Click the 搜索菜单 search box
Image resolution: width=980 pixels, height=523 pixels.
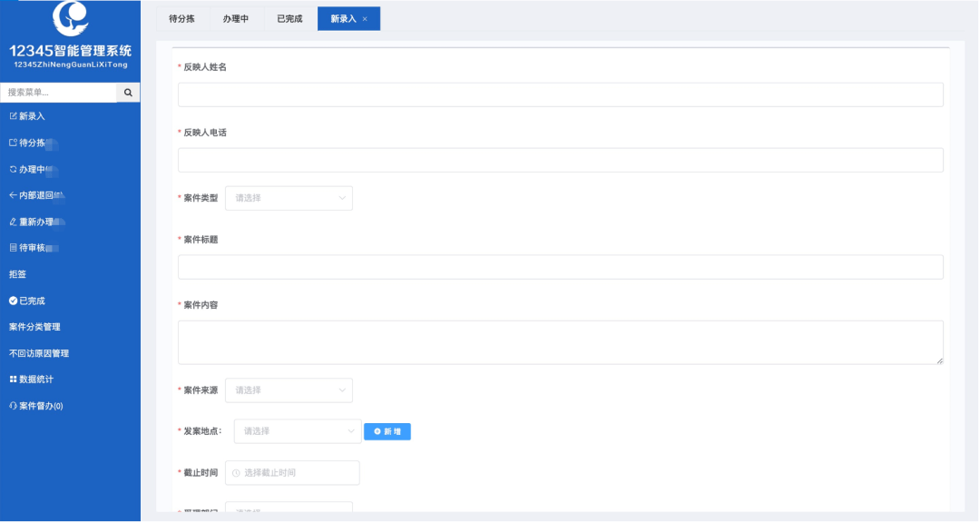pyautogui.click(x=58, y=93)
